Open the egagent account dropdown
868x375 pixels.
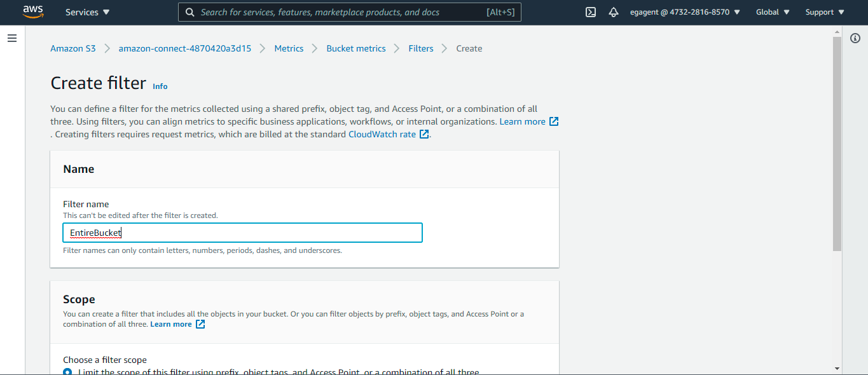point(685,12)
